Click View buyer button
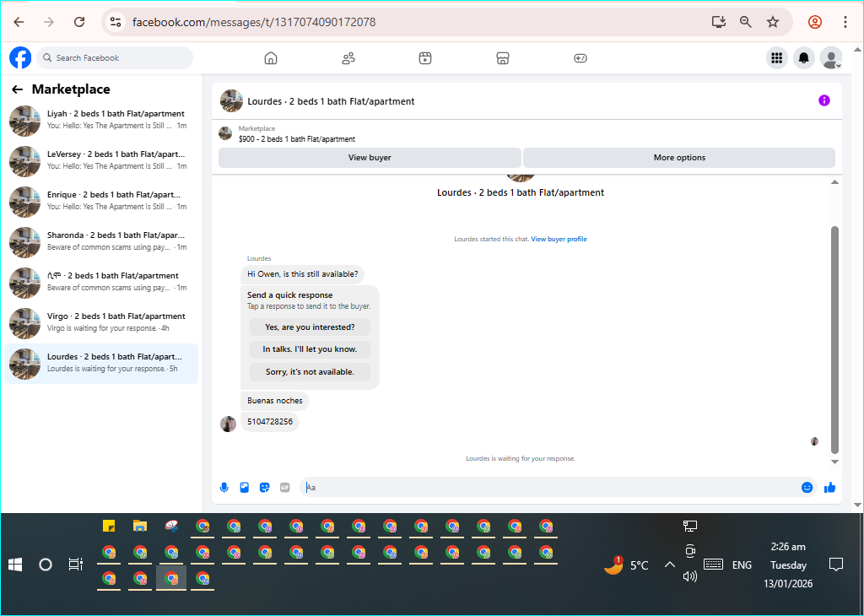Image resolution: width=864 pixels, height=616 pixels. (x=370, y=158)
